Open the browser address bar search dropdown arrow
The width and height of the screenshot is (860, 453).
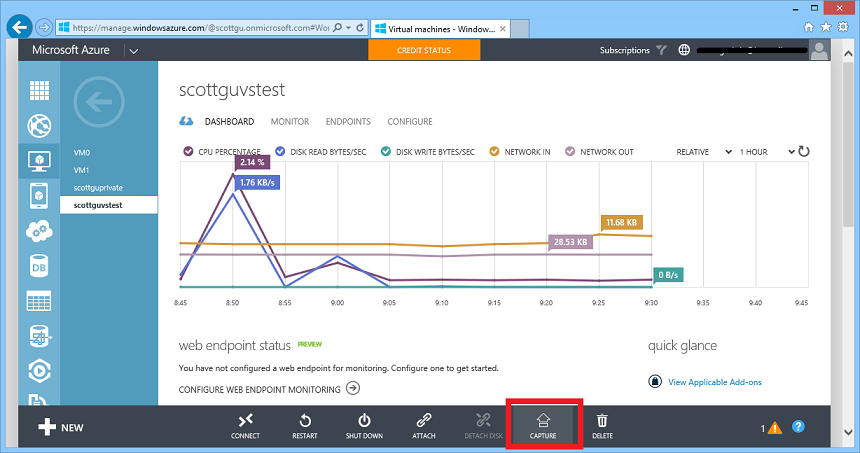point(348,27)
